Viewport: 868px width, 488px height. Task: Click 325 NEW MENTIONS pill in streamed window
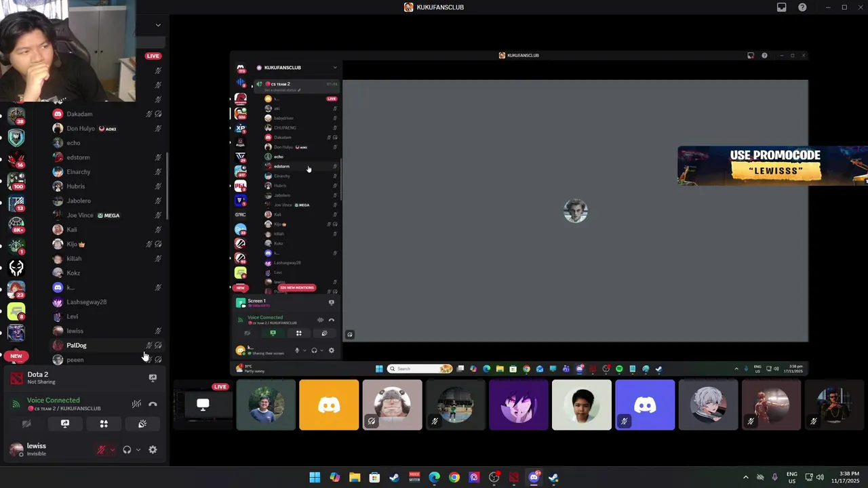coord(297,287)
